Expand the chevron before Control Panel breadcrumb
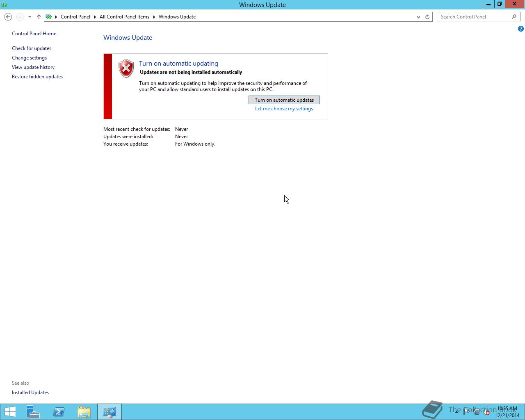The image size is (525, 420). tap(56, 17)
